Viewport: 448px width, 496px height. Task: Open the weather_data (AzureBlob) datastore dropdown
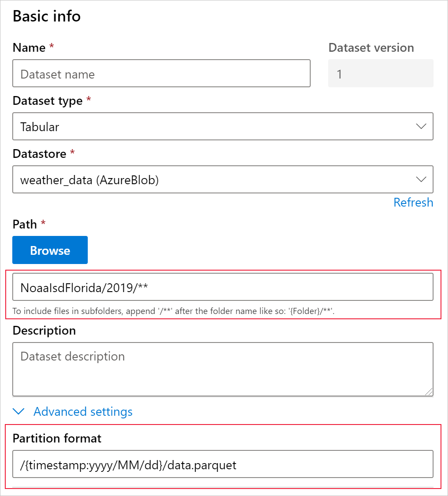pos(211,179)
